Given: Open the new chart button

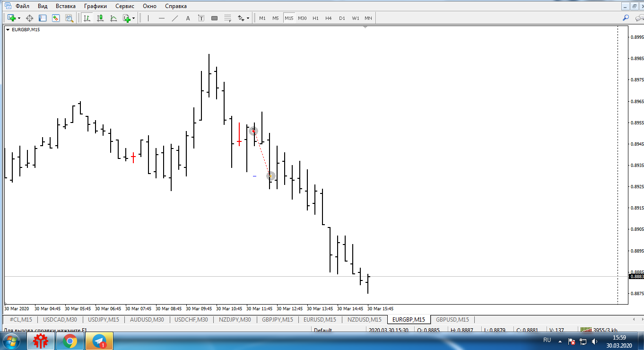Looking at the screenshot, I should [11, 18].
